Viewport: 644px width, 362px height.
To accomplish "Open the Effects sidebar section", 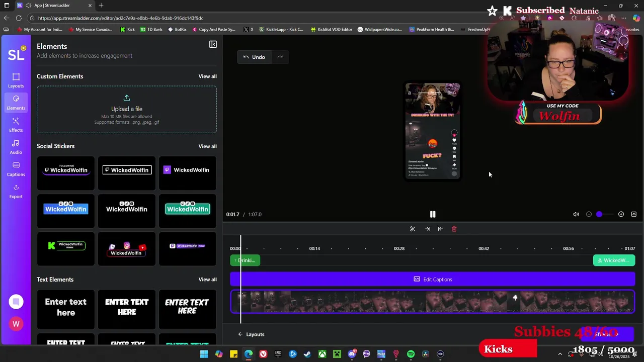I will coord(16,125).
